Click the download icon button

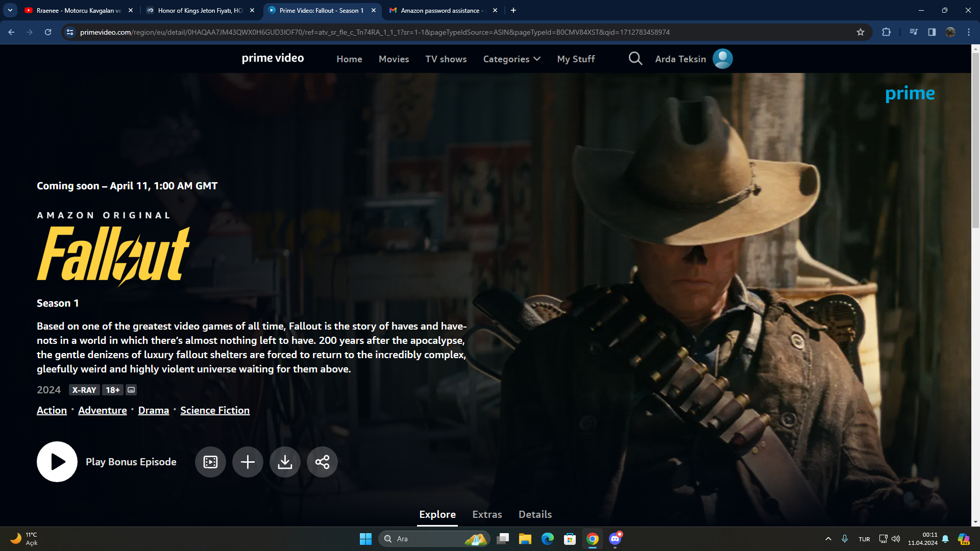[x=285, y=462]
